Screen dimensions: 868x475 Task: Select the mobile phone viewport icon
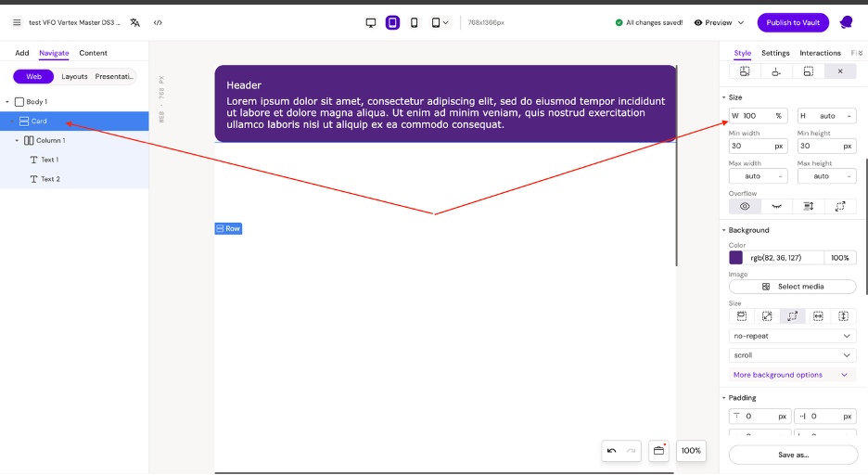(x=415, y=22)
